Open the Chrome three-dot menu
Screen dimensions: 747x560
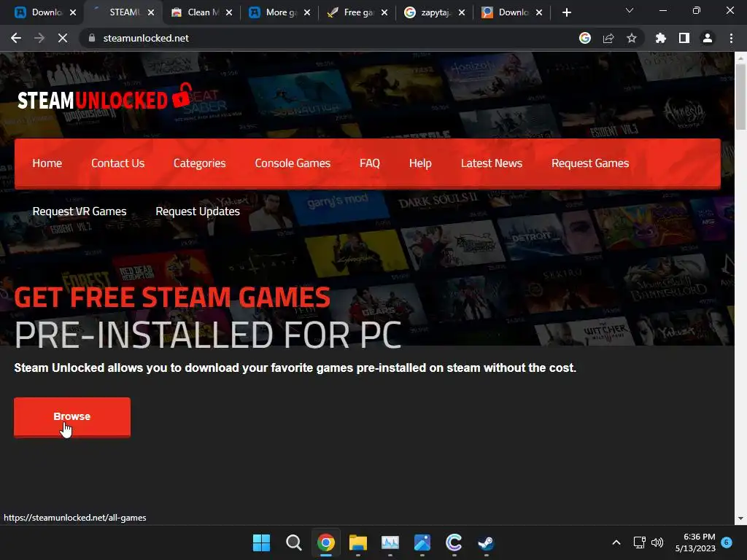[x=731, y=38]
